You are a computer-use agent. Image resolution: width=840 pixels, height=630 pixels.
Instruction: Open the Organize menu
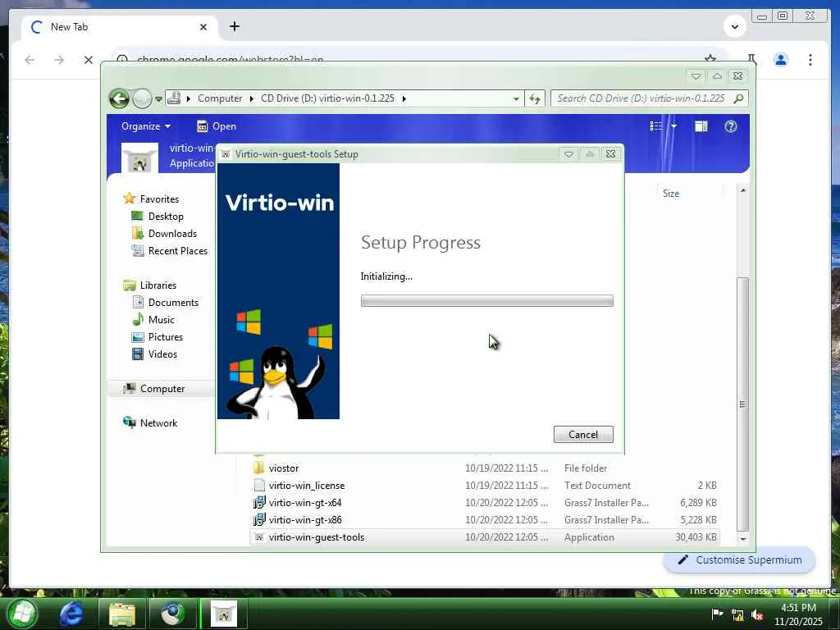click(146, 126)
